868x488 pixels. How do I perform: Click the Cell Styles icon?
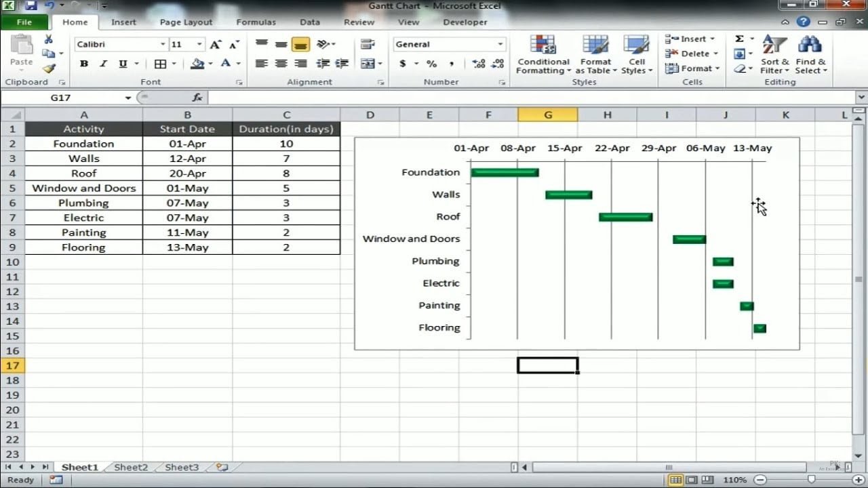coord(637,46)
